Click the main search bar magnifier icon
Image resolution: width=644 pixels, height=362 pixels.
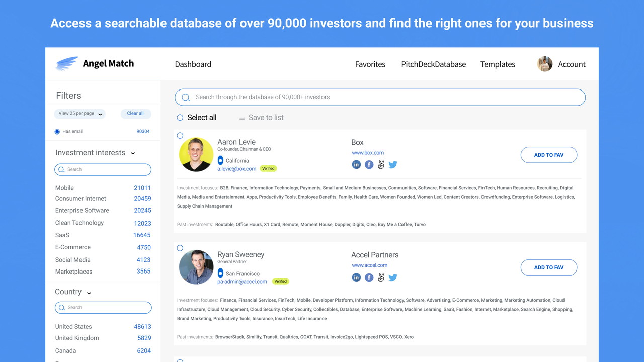click(x=186, y=97)
